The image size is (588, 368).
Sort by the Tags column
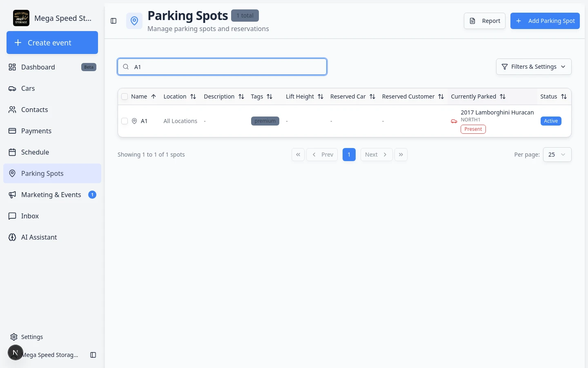(x=261, y=96)
